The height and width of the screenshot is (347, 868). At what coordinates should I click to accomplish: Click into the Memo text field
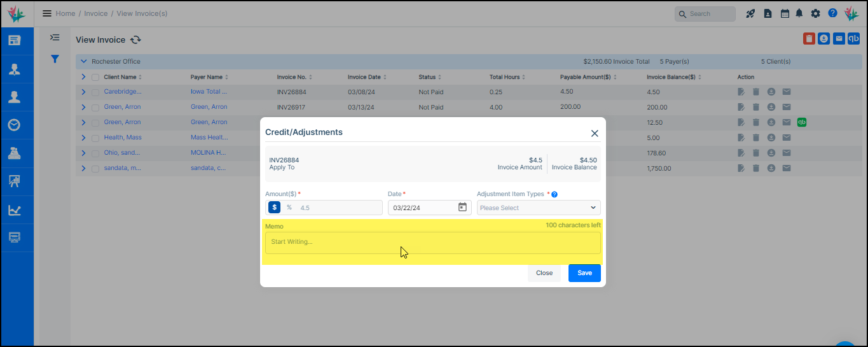click(x=432, y=243)
